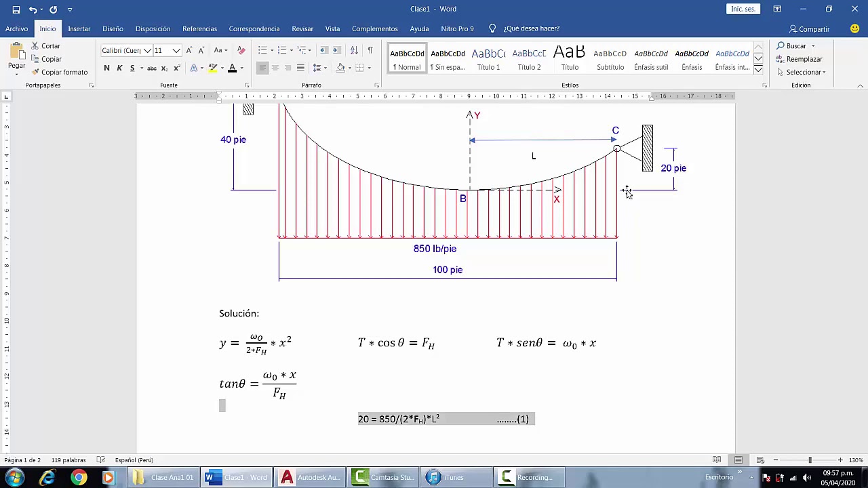This screenshot has height=488, width=868.
Task: Click the Paste (Pegar) clipboard icon
Action: click(16, 52)
